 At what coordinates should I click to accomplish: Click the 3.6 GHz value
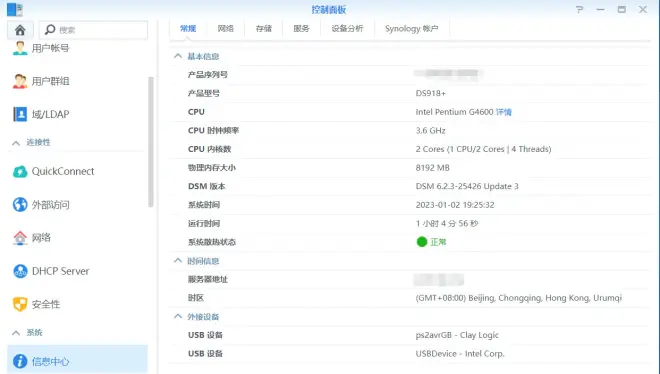(430, 130)
